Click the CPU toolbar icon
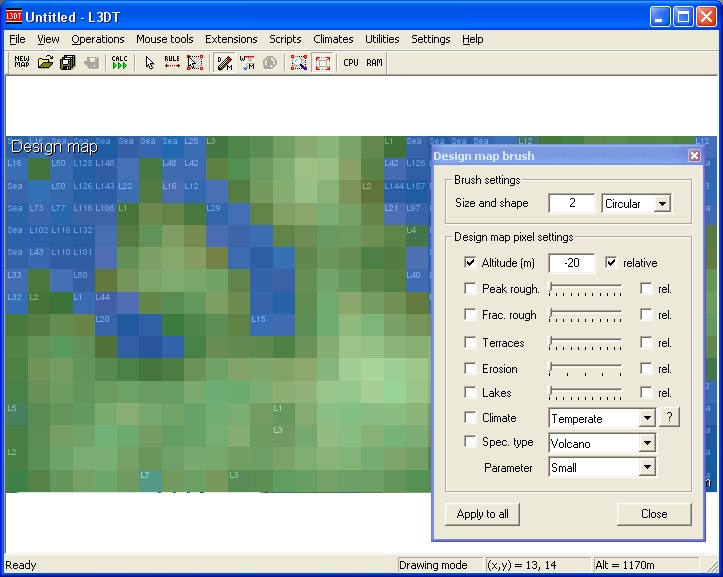723x577 pixels. pyautogui.click(x=351, y=63)
